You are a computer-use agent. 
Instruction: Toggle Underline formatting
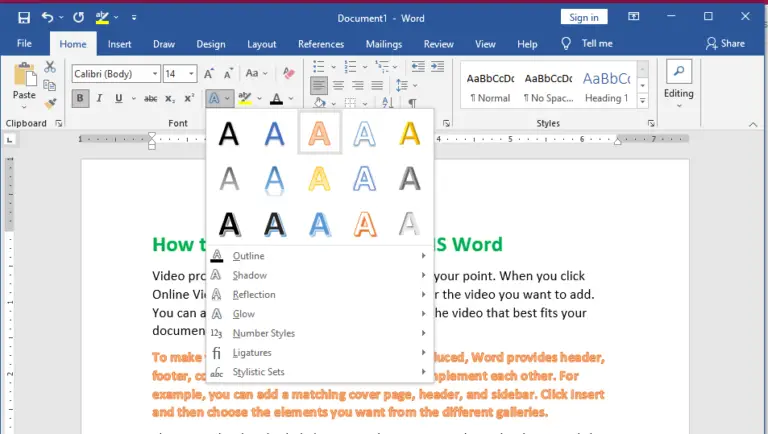click(x=119, y=98)
